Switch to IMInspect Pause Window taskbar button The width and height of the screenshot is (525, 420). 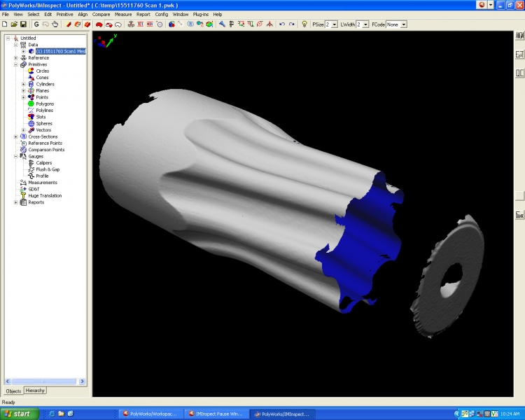point(216,414)
